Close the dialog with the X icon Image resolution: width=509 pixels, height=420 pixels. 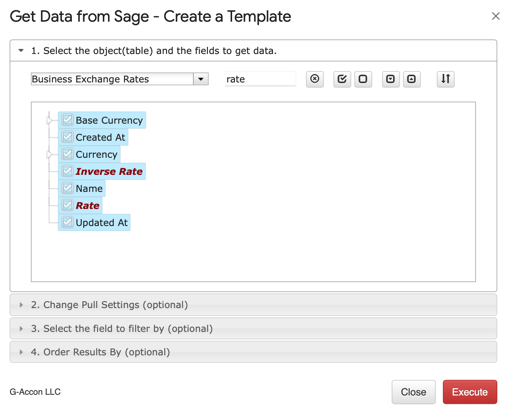click(495, 16)
